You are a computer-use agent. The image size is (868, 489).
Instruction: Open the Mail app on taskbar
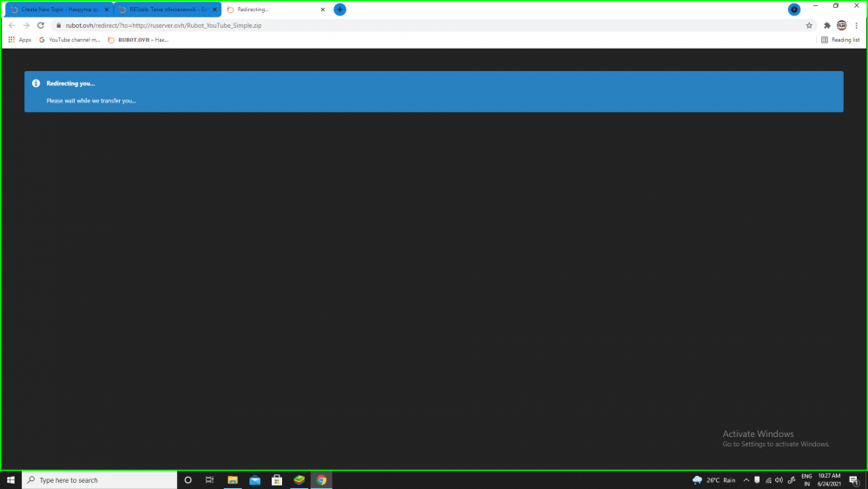(x=254, y=480)
